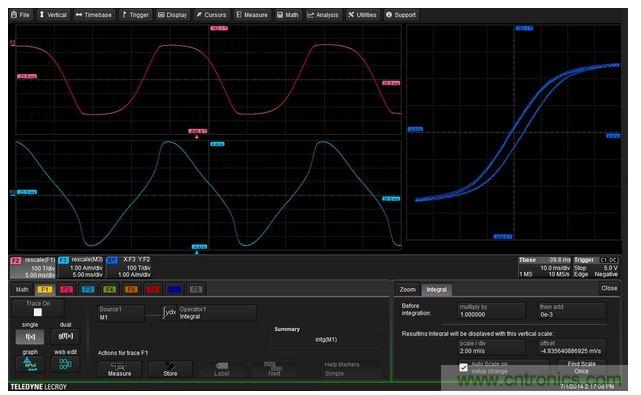The width and height of the screenshot is (641, 395).
Task: Select the single f(x) function icon
Action: click(29, 337)
